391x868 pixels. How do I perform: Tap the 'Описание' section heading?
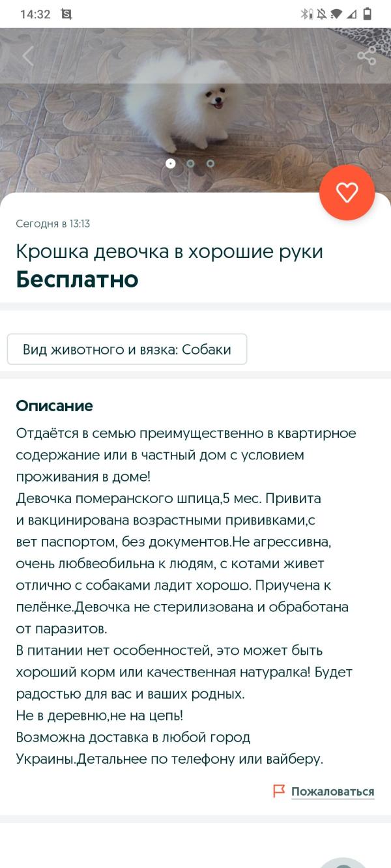click(54, 406)
